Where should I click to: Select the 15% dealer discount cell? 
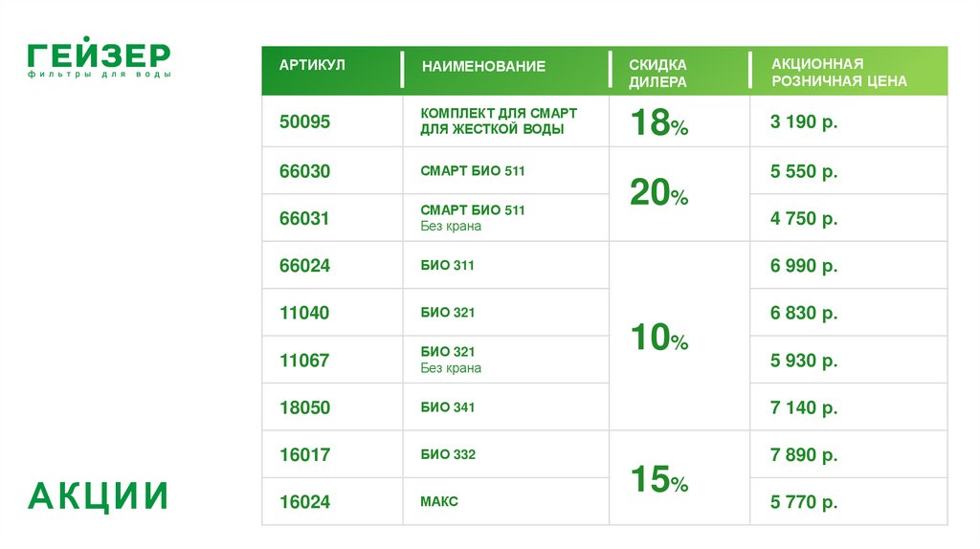(x=658, y=479)
